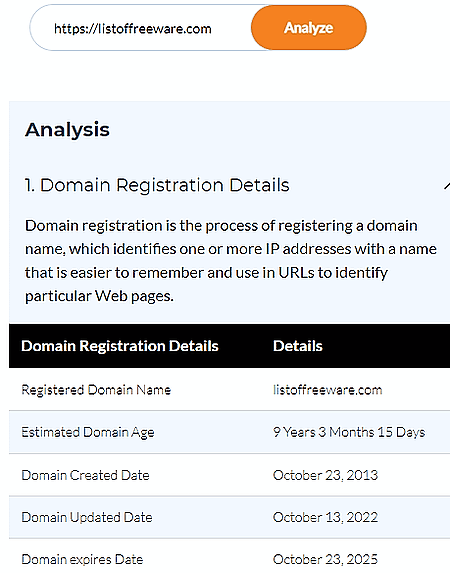Click the October 23, 2025 expiry date
This screenshot has width=450, height=573.
(325, 559)
